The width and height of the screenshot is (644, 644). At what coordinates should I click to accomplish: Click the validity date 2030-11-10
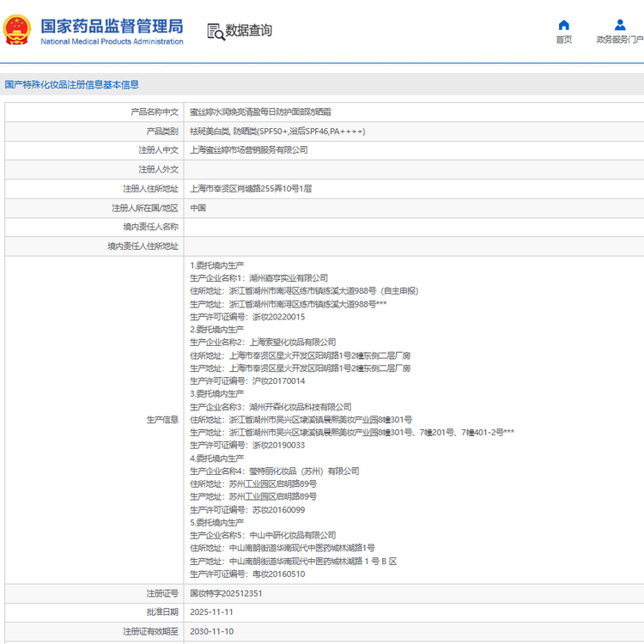pos(211,632)
